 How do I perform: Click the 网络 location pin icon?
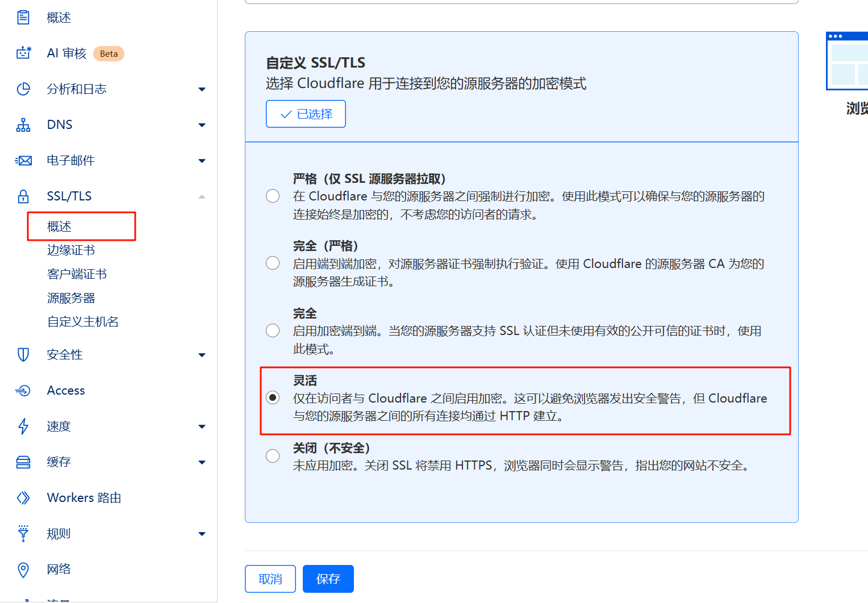coord(23,569)
